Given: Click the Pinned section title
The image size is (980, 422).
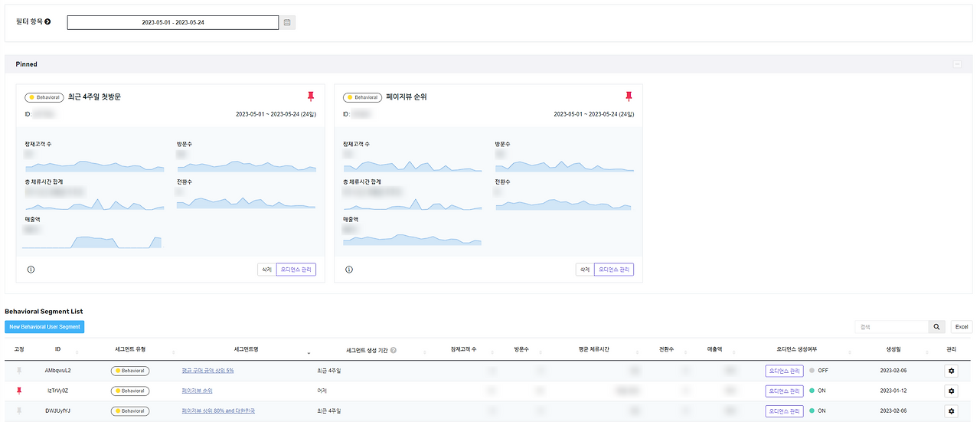Looking at the screenshot, I should [x=26, y=64].
